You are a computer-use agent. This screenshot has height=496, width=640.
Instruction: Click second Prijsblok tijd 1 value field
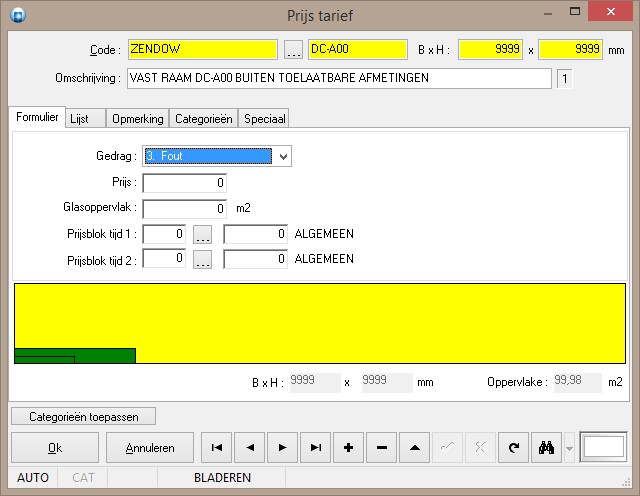256,234
